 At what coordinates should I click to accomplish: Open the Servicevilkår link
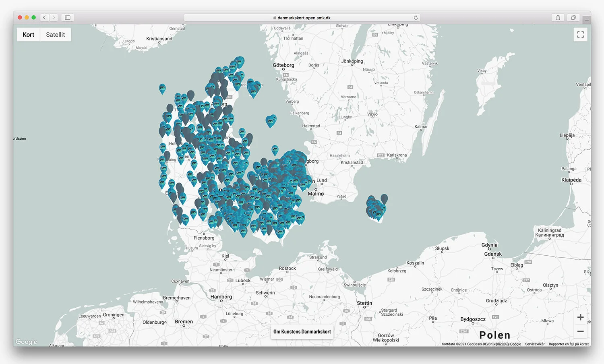535,344
